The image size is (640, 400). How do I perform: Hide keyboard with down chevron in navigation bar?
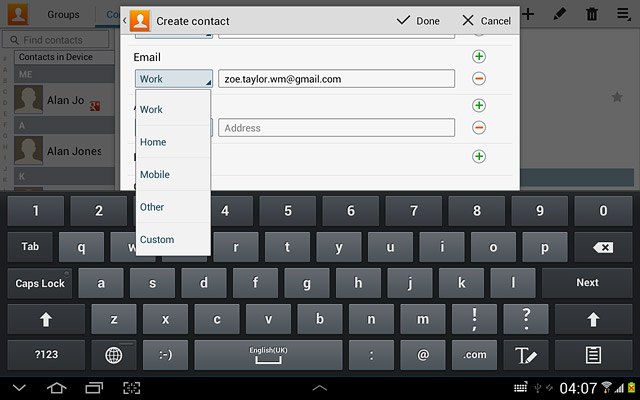(19, 387)
